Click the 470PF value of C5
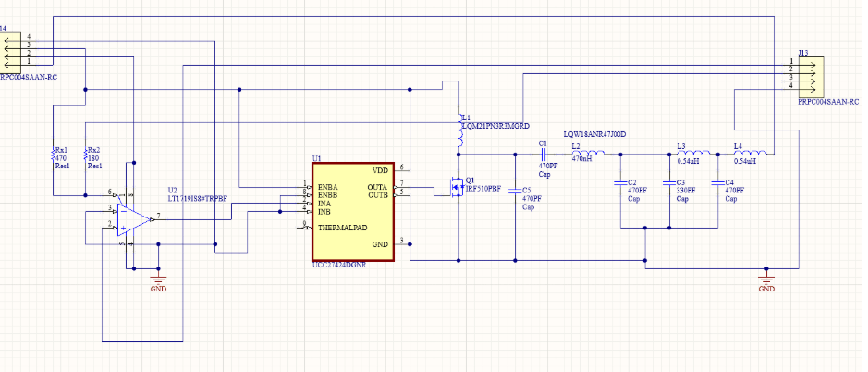 [x=532, y=198]
